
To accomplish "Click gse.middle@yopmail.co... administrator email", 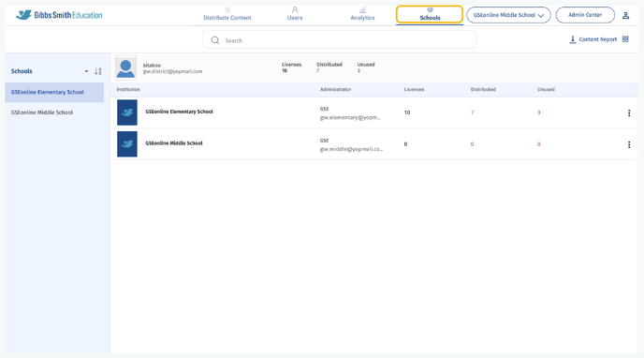I will (351, 149).
